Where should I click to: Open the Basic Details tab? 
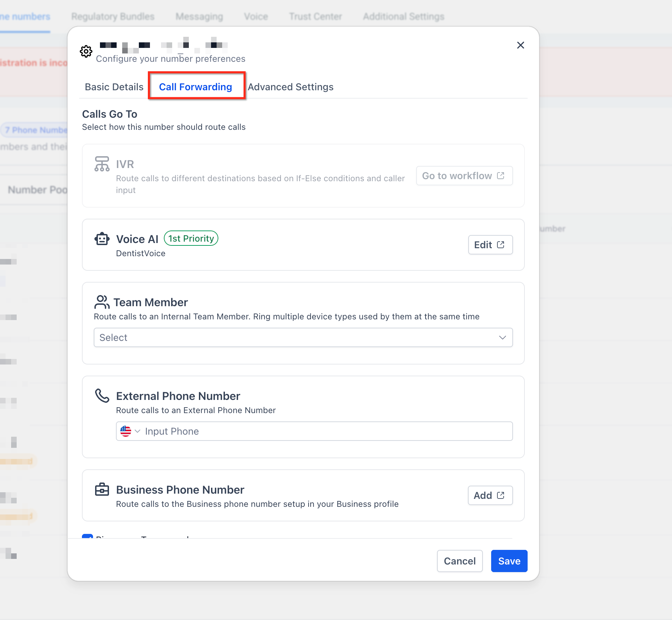114,87
